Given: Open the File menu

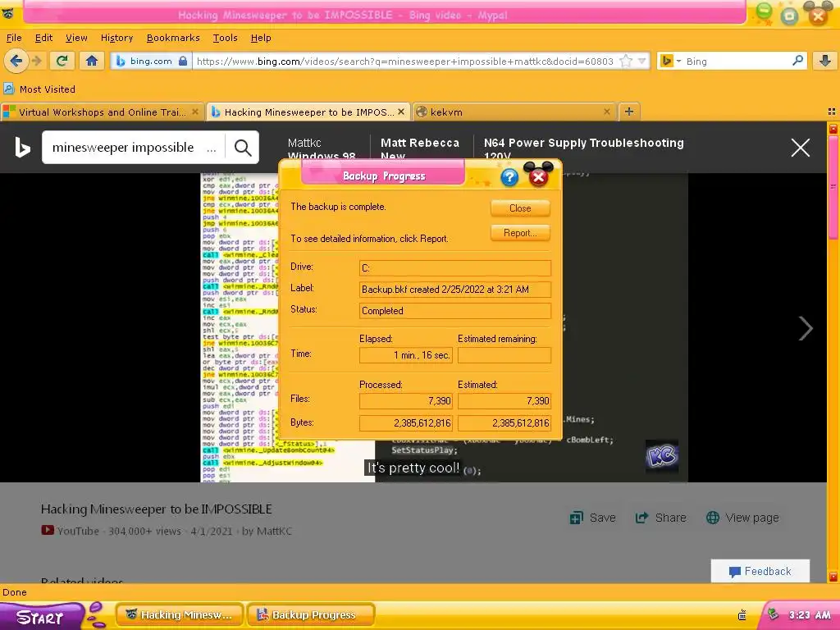Looking at the screenshot, I should coord(14,38).
